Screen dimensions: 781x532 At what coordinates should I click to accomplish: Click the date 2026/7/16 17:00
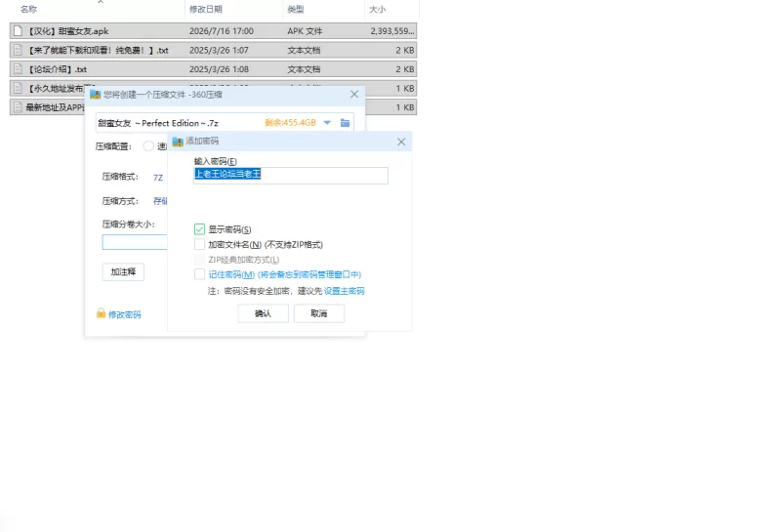click(x=222, y=31)
